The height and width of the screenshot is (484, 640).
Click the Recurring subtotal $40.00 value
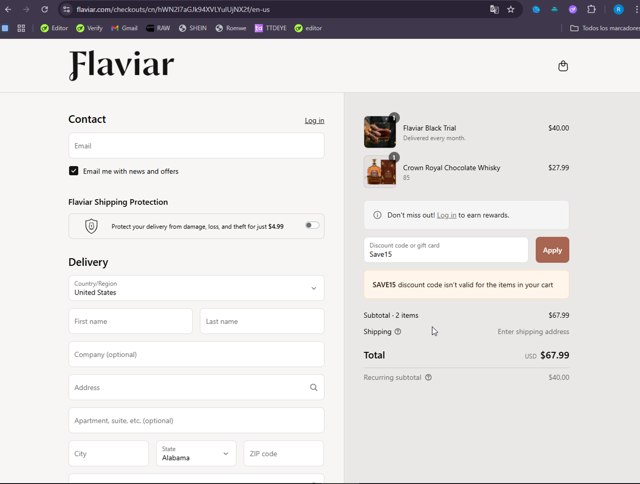click(559, 377)
